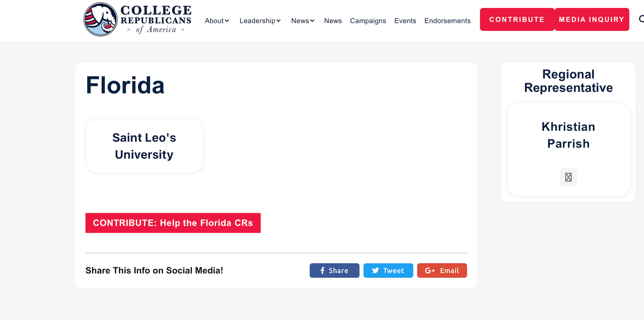Send via the Google+ Email button
The height and width of the screenshot is (320, 644).
click(442, 270)
